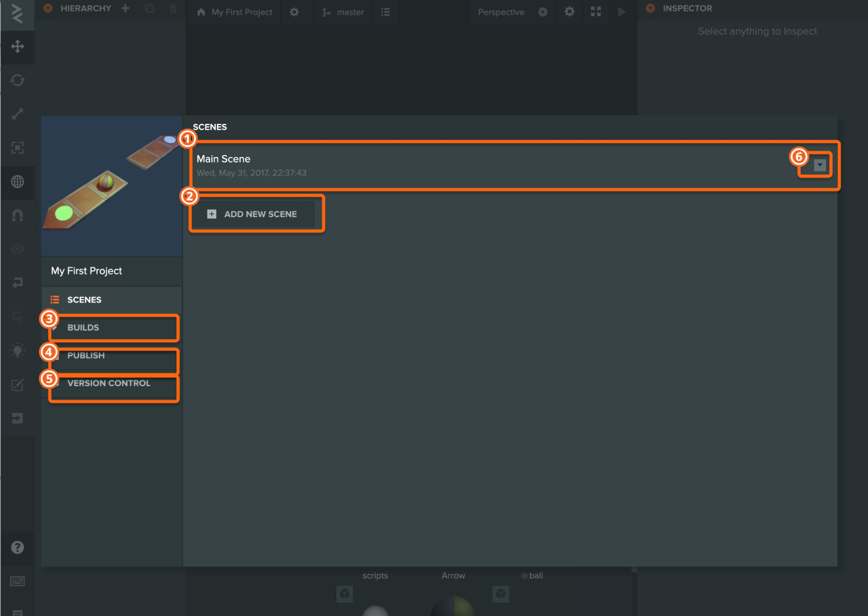The width and height of the screenshot is (868, 616).
Task: Click the cube icon left of ball asset
Action: point(501,594)
